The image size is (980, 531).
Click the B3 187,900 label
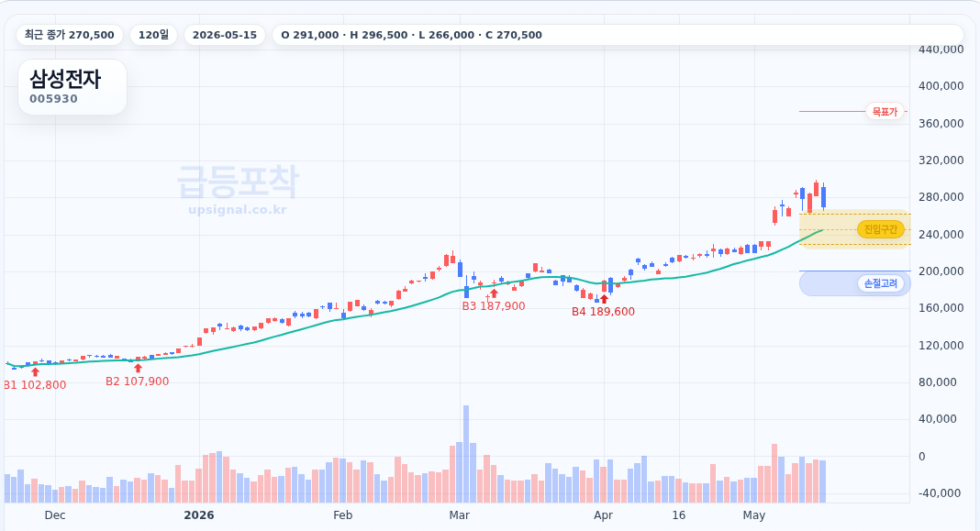pos(494,306)
